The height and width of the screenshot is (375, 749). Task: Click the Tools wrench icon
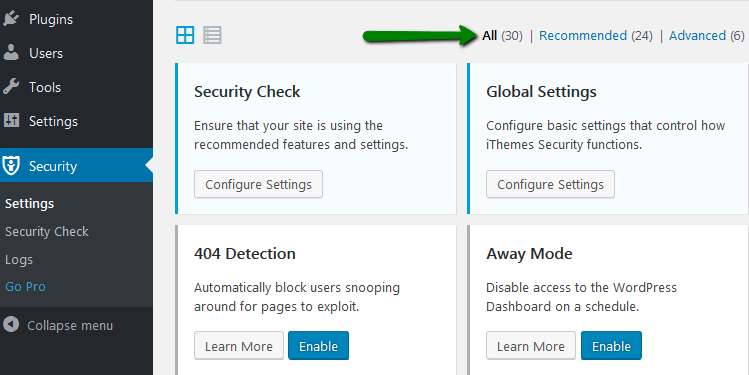point(11,87)
